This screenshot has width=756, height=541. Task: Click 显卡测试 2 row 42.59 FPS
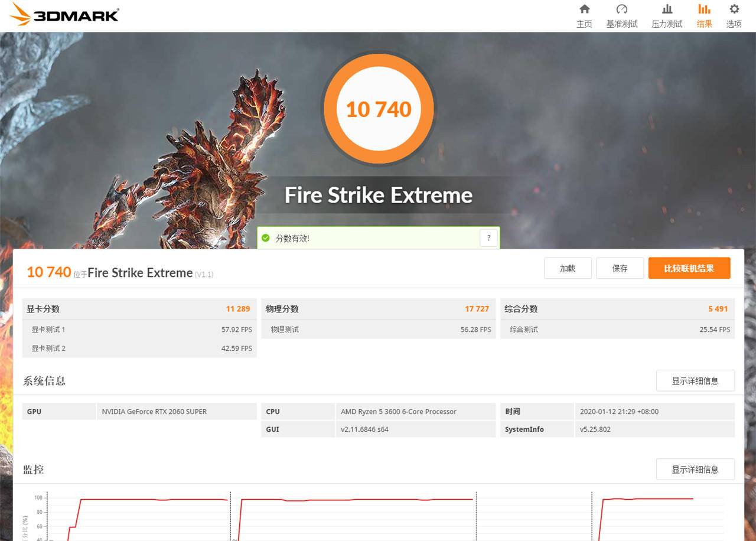point(139,348)
